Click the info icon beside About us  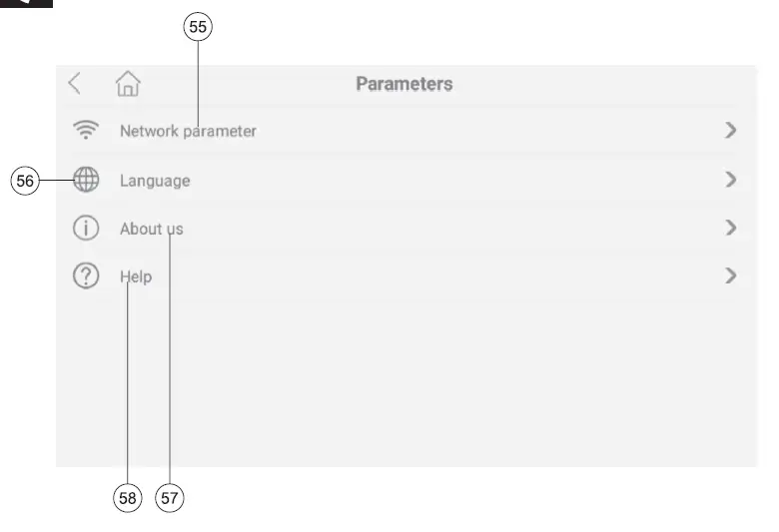87,228
